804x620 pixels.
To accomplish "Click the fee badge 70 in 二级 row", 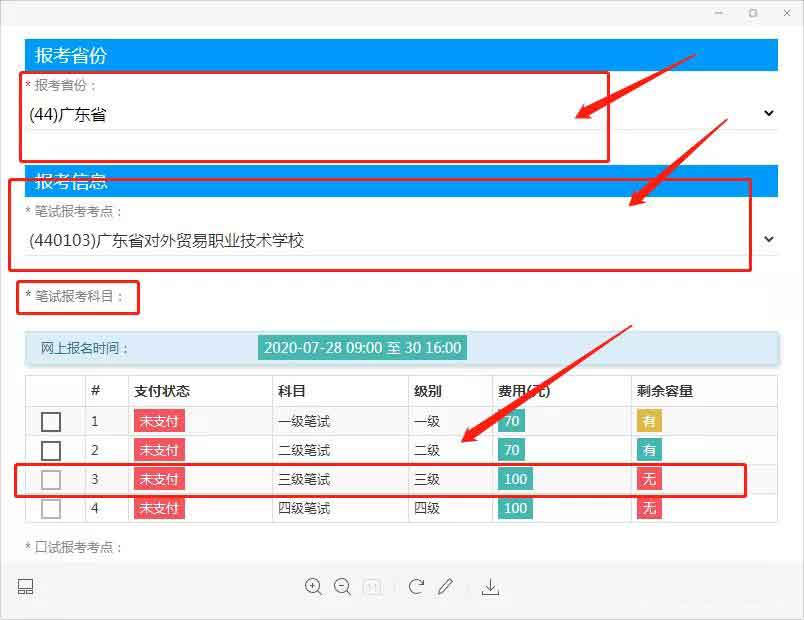I will [511, 451].
